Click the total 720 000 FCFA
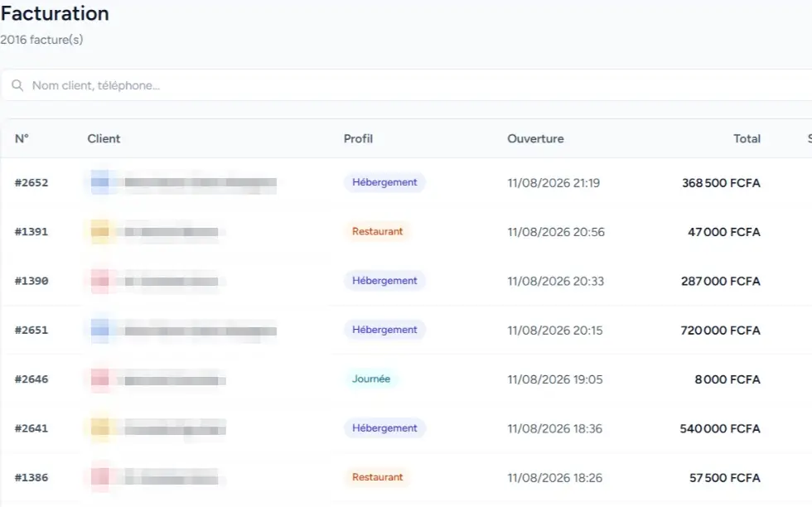812x507 pixels. [720, 331]
